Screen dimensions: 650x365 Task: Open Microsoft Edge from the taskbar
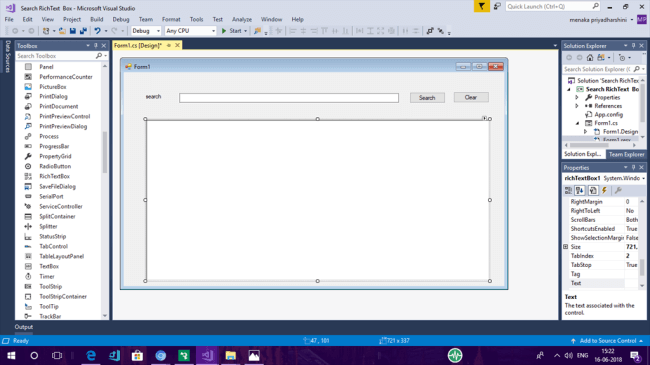click(x=91, y=355)
